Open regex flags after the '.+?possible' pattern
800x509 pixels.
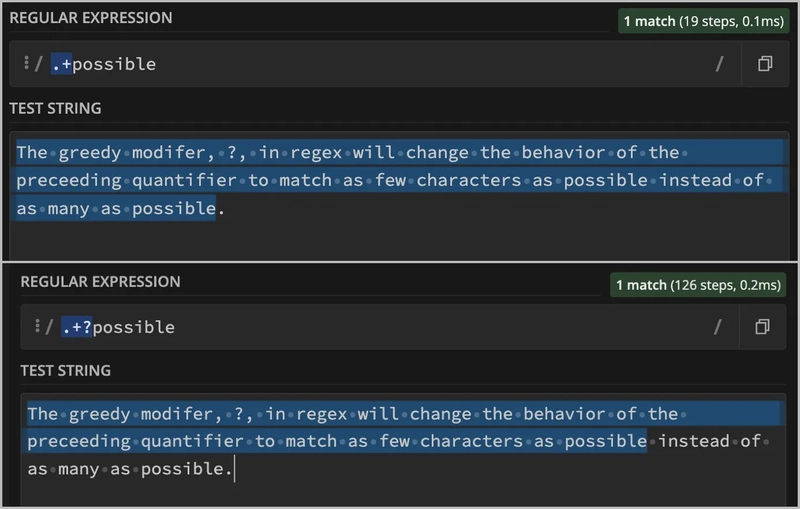point(717,327)
